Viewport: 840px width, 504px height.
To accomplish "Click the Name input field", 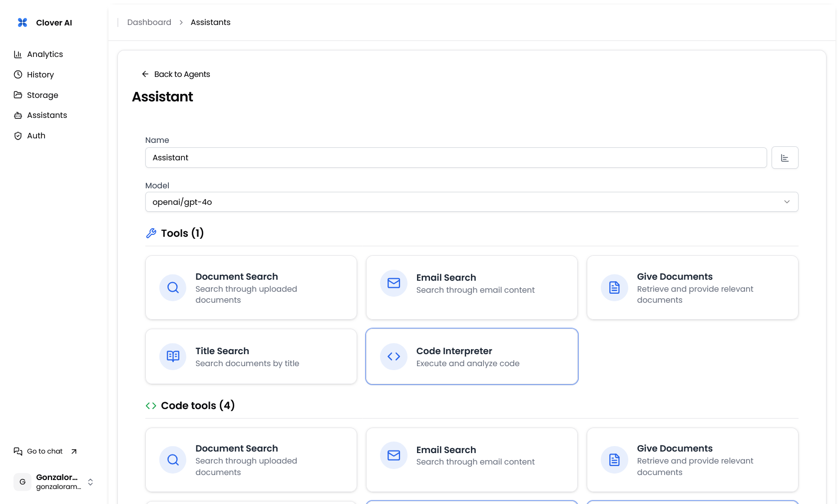I will (x=455, y=158).
